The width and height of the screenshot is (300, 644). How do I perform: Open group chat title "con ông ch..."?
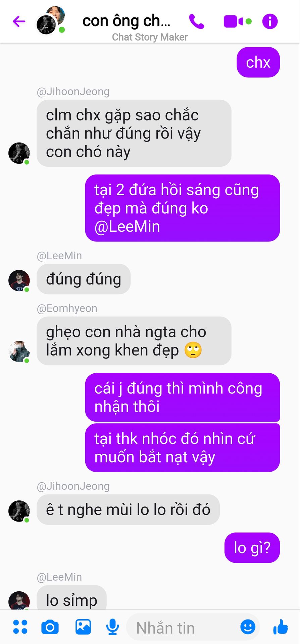[127, 21]
